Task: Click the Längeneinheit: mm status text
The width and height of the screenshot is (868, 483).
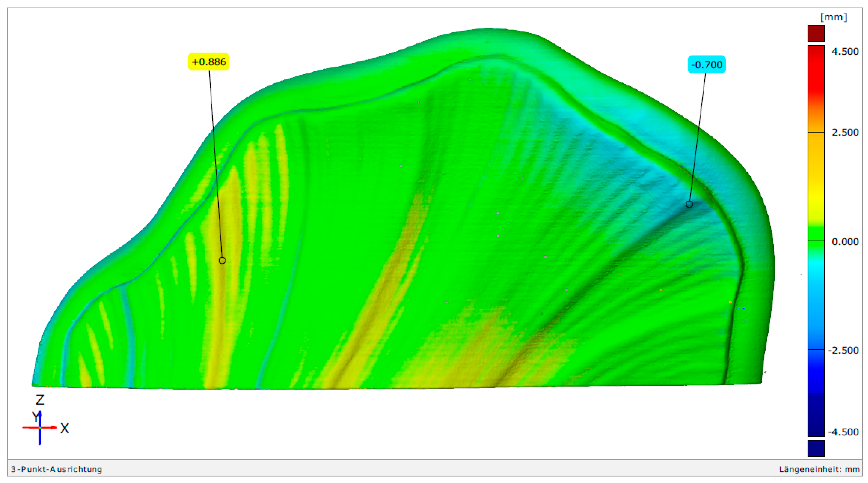Action: point(819,469)
